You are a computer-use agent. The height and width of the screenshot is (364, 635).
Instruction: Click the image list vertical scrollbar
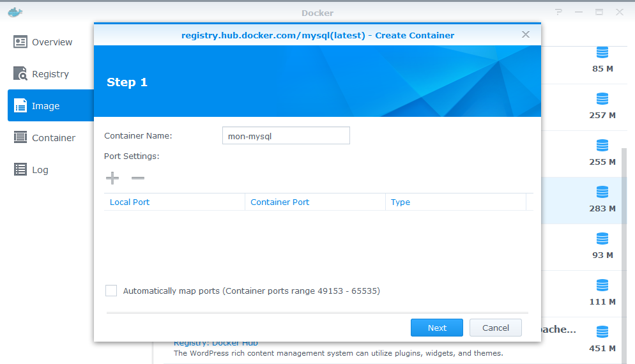click(x=624, y=255)
